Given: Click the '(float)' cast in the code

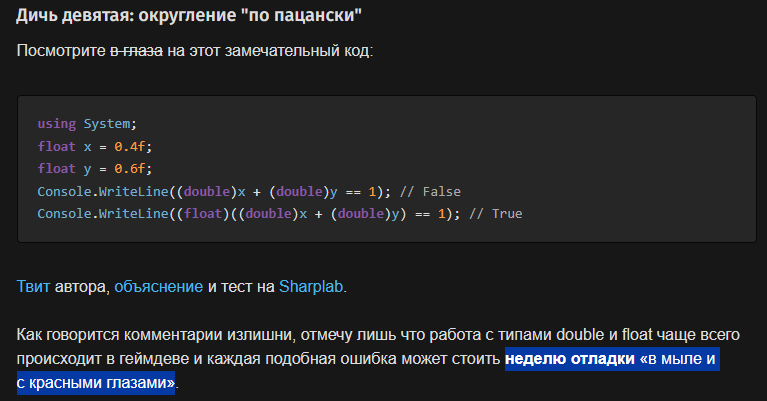Looking at the screenshot, I should 203,214.
